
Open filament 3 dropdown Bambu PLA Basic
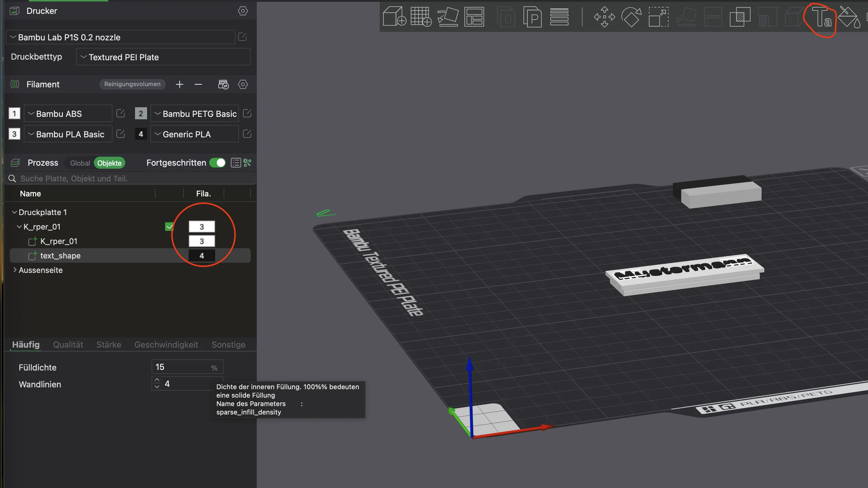pyautogui.click(x=68, y=134)
